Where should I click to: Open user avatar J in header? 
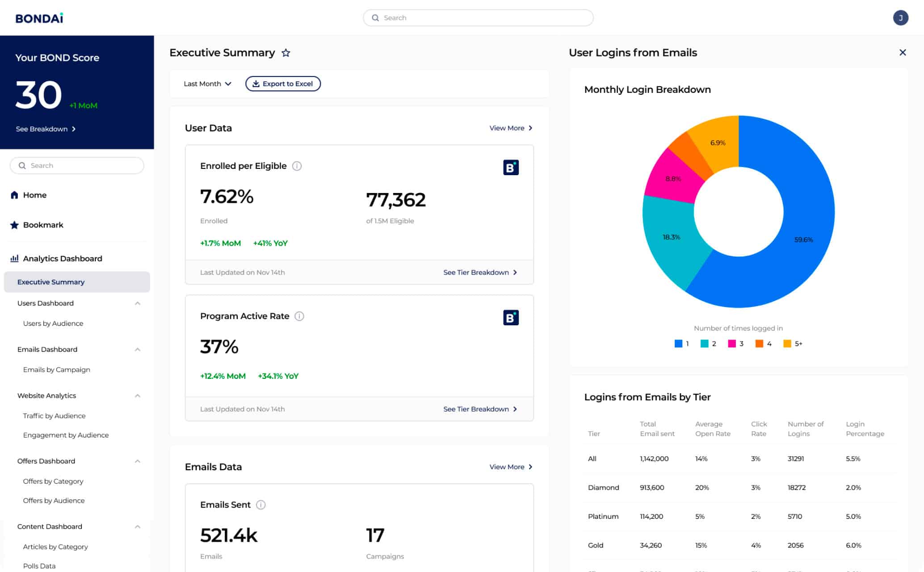(x=900, y=18)
